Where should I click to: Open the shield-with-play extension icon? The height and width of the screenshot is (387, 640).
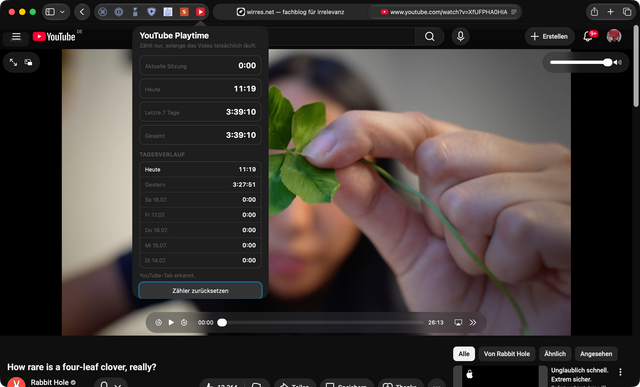point(151,12)
